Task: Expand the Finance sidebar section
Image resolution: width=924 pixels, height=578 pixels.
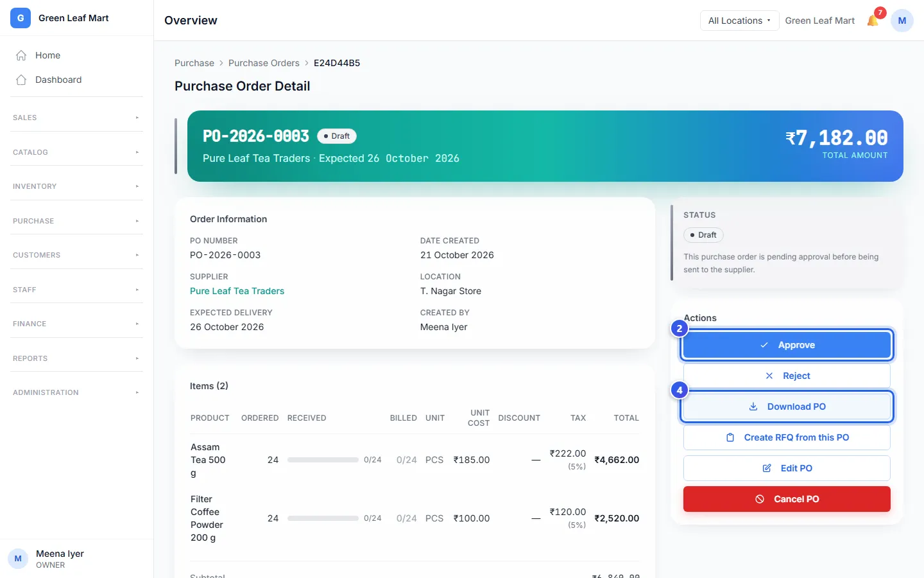Action: (x=76, y=324)
